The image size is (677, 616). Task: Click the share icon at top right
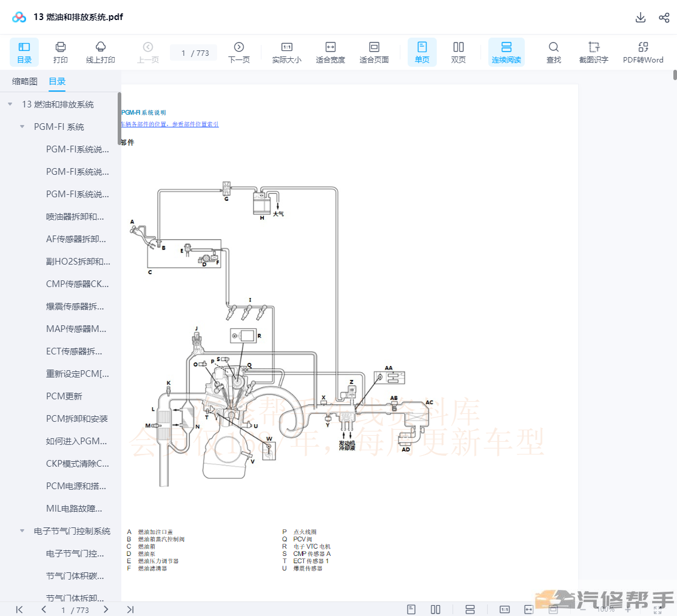click(x=664, y=17)
